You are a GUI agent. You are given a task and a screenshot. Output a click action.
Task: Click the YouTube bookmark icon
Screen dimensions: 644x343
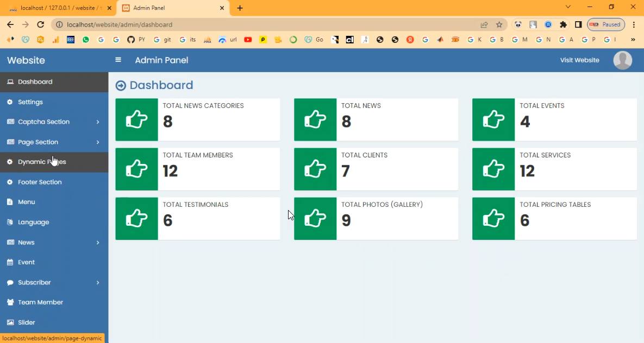tap(248, 40)
